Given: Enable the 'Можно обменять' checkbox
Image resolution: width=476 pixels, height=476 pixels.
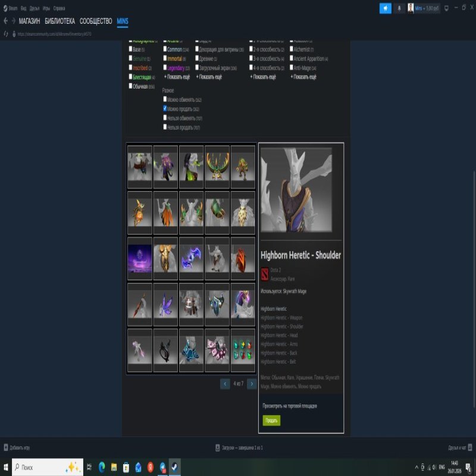Looking at the screenshot, I should [x=165, y=99].
